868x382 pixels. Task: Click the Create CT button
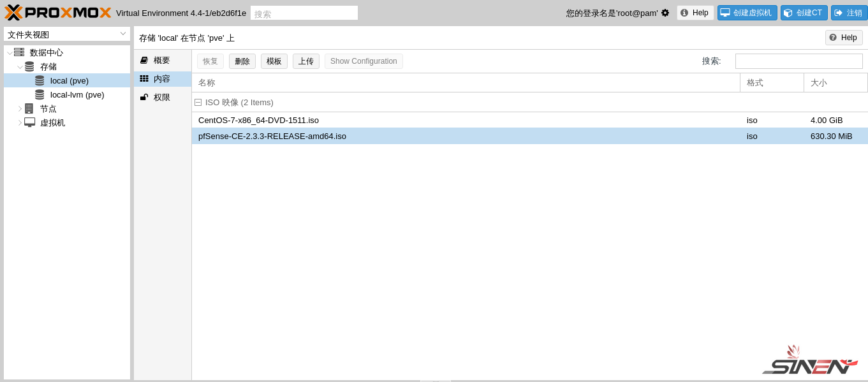click(804, 13)
